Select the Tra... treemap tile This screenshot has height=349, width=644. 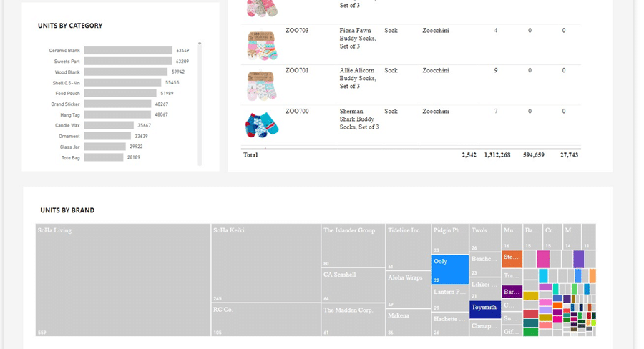tap(512, 276)
